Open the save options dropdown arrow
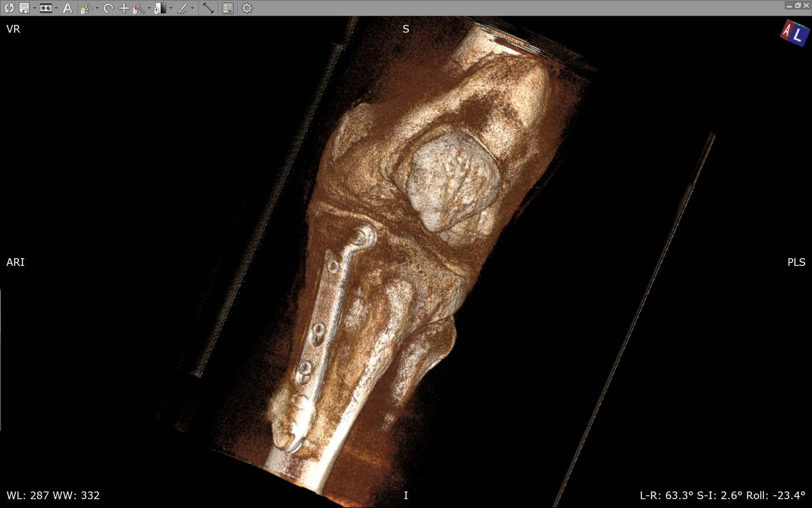Screen dimensions: 812x508 [35, 8]
